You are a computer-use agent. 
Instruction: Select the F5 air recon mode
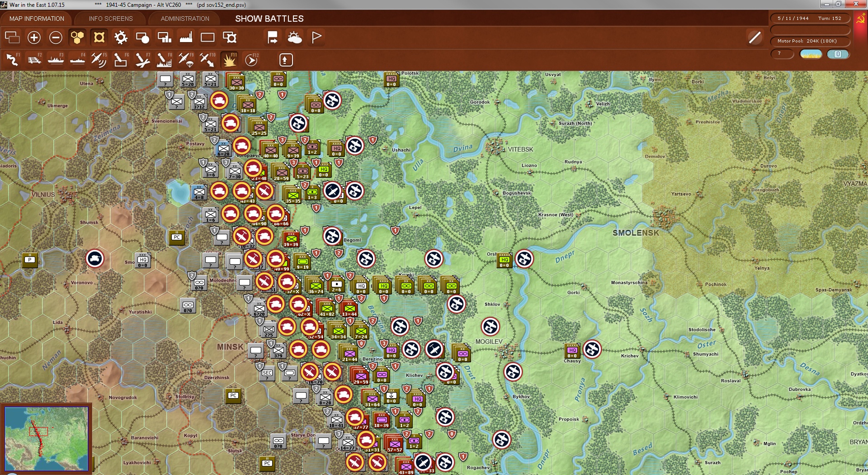click(x=99, y=60)
